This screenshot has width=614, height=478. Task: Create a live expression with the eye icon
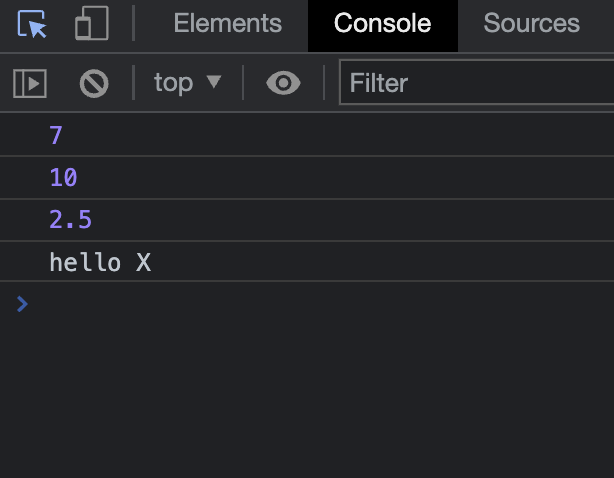(x=283, y=83)
